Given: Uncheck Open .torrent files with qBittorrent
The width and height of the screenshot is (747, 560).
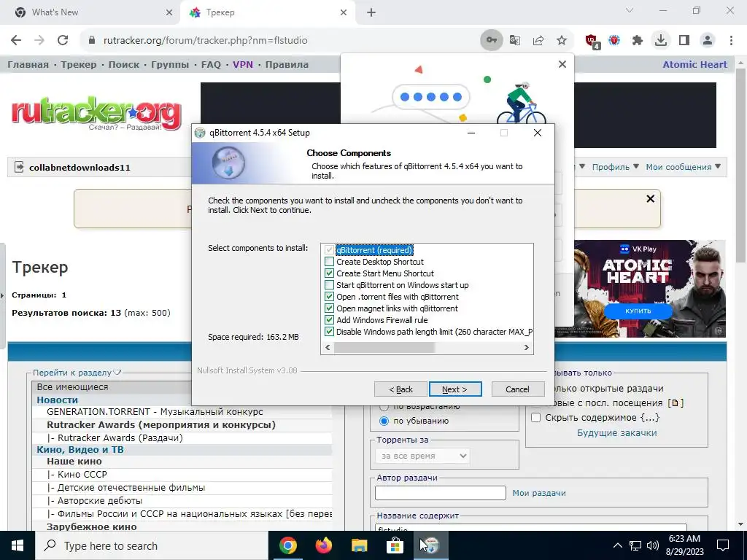Looking at the screenshot, I should point(329,297).
